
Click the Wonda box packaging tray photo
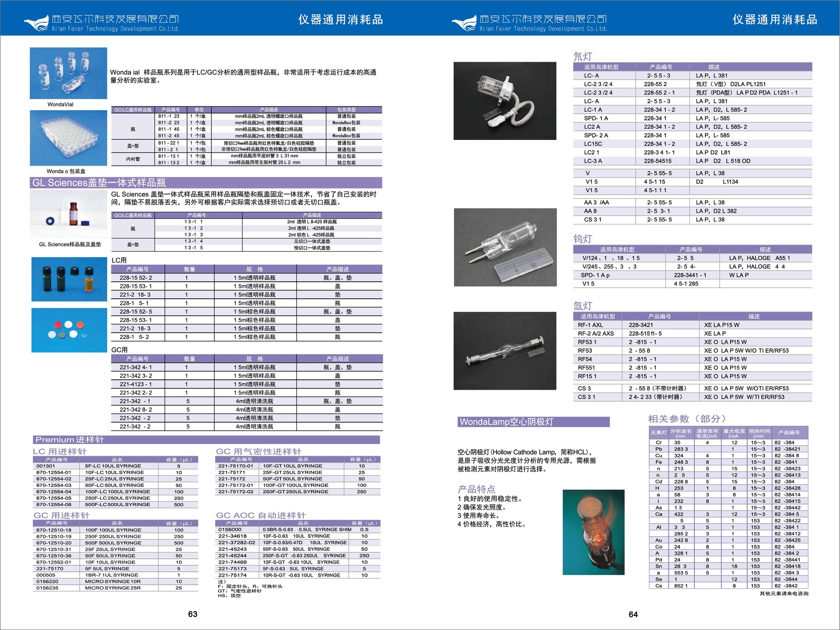(x=68, y=138)
